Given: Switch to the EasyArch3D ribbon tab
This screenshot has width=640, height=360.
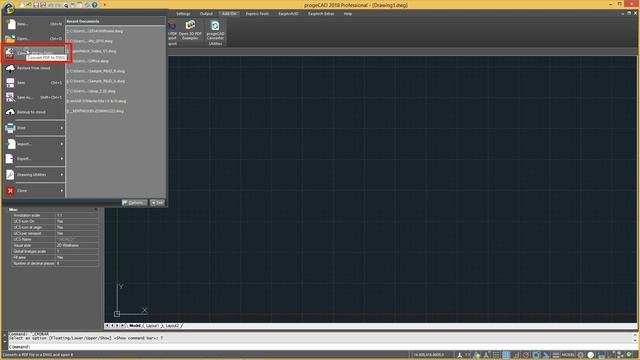Looking at the screenshot, I should tap(288, 14).
